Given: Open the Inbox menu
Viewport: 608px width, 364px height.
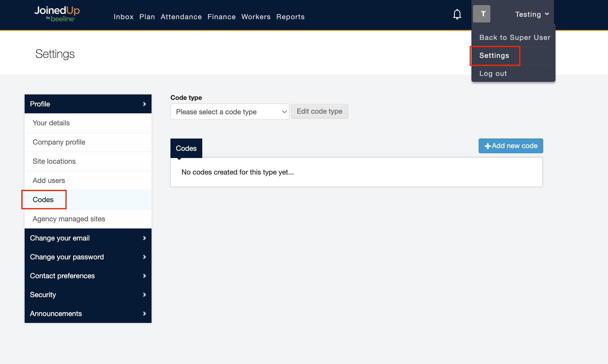Looking at the screenshot, I should pyautogui.click(x=123, y=17).
